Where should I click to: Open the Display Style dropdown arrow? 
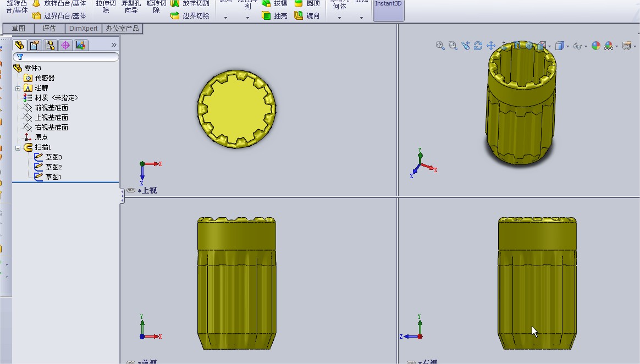[x=567, y=46]
